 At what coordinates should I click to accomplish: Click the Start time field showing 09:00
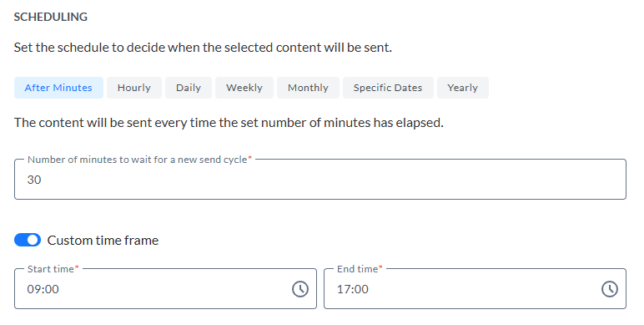point(165,289)
